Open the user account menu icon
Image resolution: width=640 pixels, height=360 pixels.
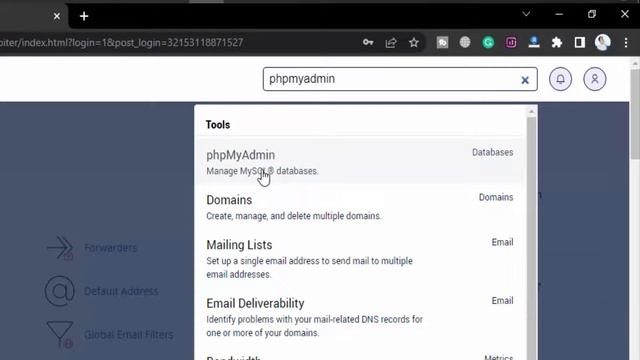tap(595, 79)
